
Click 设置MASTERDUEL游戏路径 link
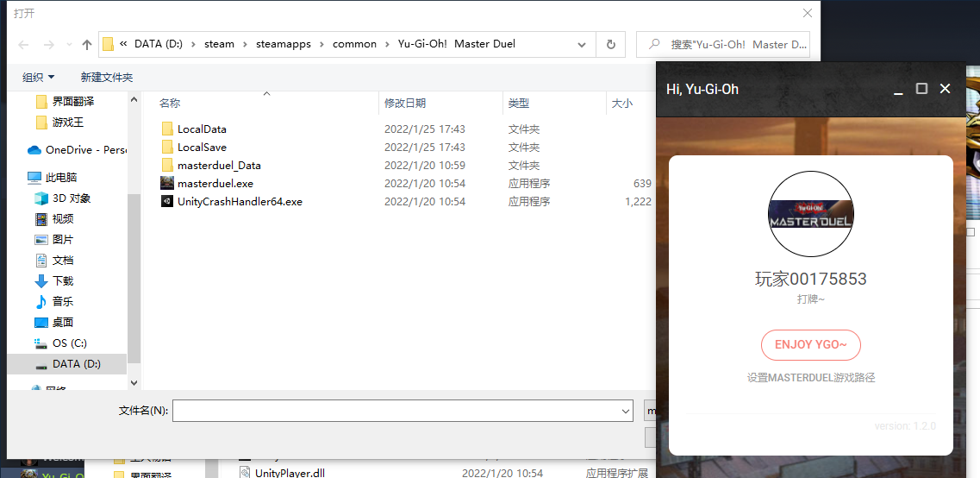coord(810,377)
